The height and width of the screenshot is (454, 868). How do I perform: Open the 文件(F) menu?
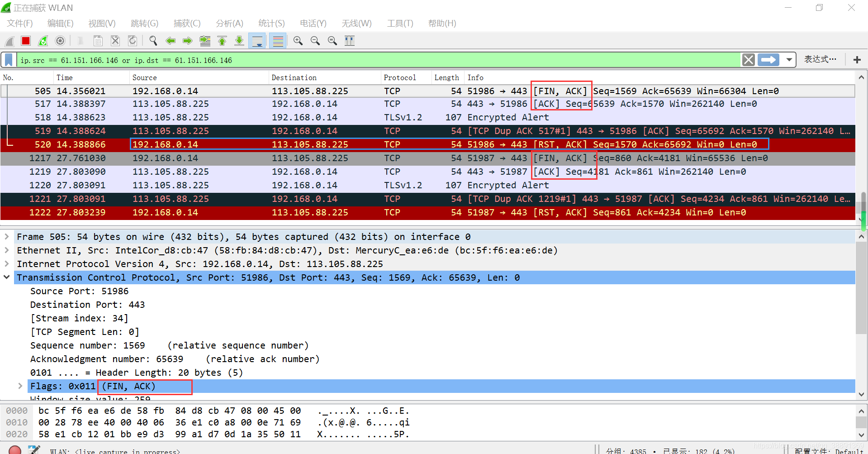tap(20, 23)
